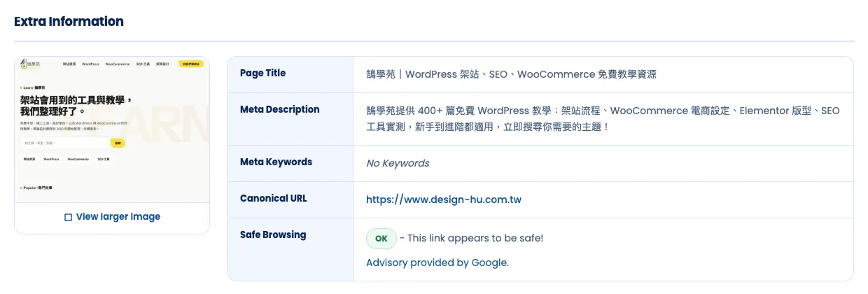This screenshot has height=294, width=868.
Task: Open the View larger image link
Action: 112,217
